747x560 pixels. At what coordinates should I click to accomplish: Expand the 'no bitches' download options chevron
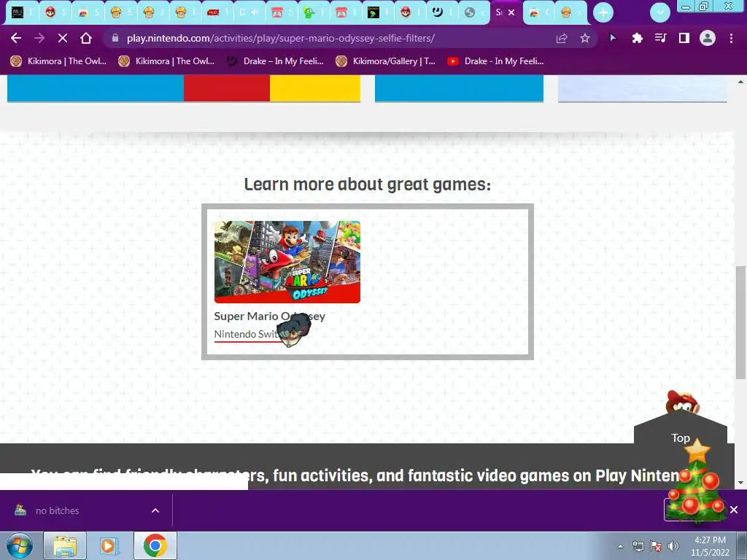tap(155, 510)
